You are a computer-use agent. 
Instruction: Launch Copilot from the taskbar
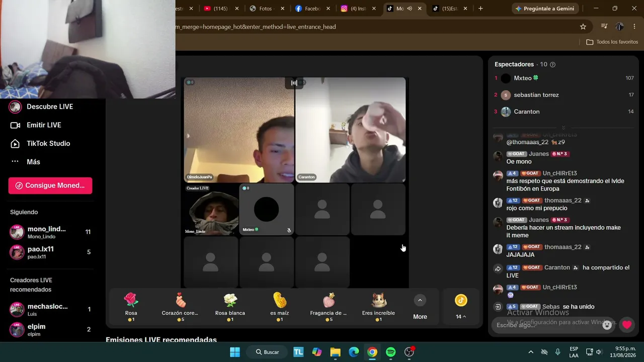pyautogui.click(x=317, y=352)
